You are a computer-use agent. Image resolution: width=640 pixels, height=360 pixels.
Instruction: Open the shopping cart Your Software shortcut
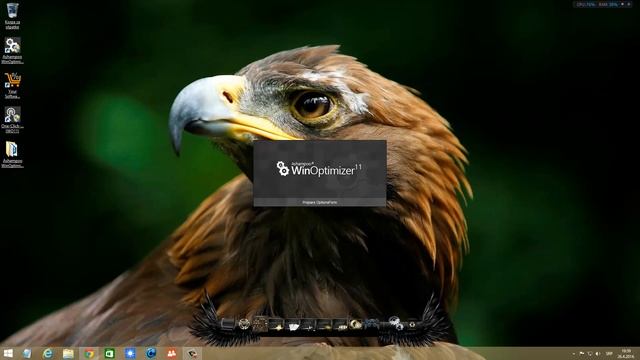click(12, 85)
